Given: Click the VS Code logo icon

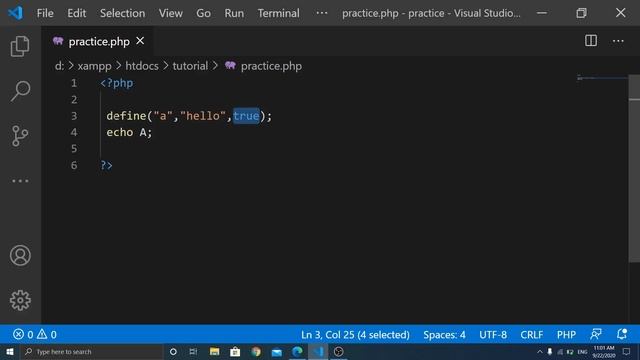Looking at the screenshot, I should [15, 13].
